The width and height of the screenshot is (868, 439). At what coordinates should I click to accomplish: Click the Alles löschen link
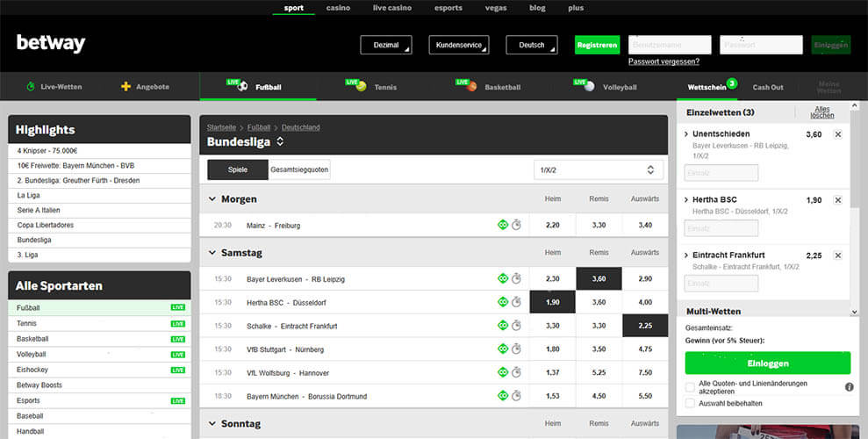pyautogui.click(x=822, y=112)
